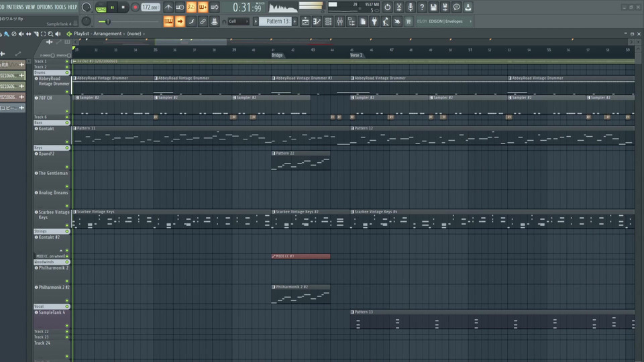Image resolution: width=644 pixels, height=362 pixels.
Task: Open the audio editor scissors icon
Action: (398, 7)
